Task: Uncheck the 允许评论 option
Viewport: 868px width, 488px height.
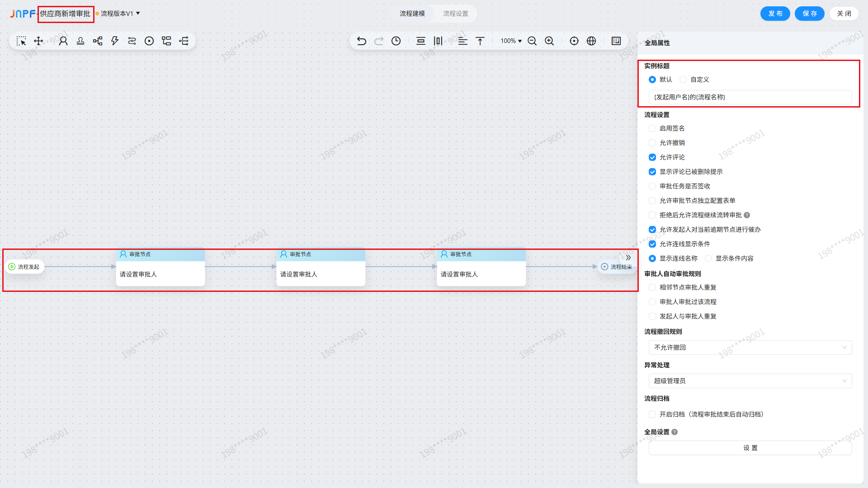Action: pos(652,157)
